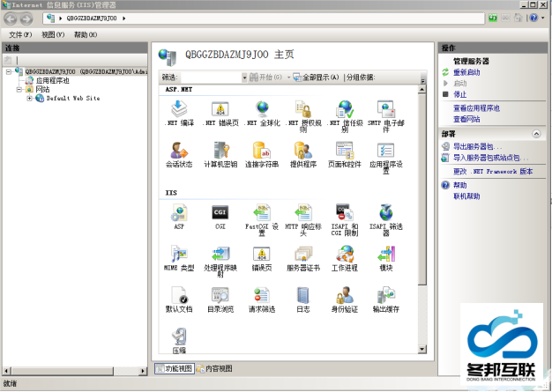Click 更改 .NET Framework 版本 link
Viewport: 552px width, 392px height.
pos(493,172)
